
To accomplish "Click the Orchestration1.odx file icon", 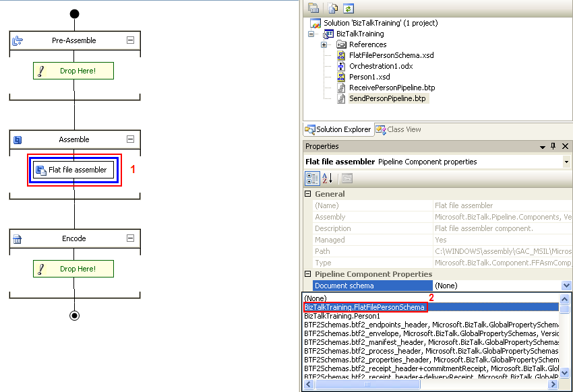I will [x=341, y=66].
